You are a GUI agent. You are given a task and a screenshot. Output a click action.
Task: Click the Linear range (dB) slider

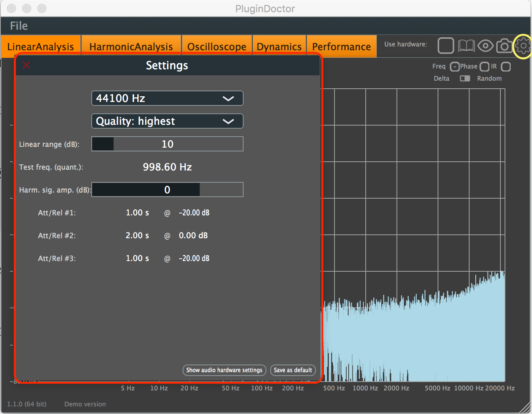click(167, 144)
